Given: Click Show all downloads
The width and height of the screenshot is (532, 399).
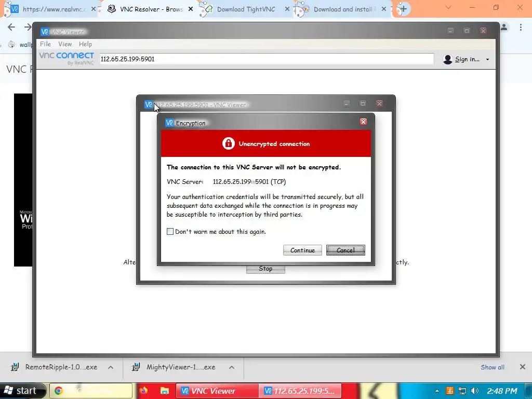Looking at the screenshot, I should point(493,367).
